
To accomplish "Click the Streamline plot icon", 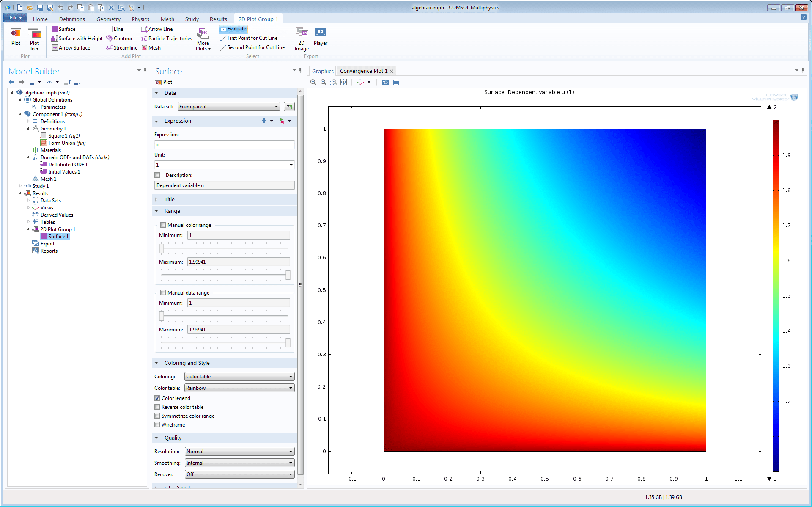I will [110, 48].
